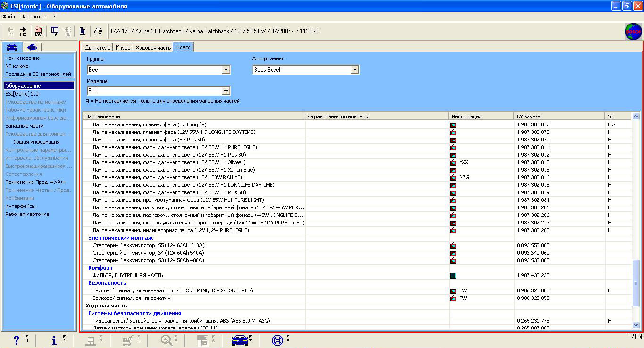Screen dimensions: 644x348
Task: Click the F9 list toolbar icon
Action: point(55,31)
